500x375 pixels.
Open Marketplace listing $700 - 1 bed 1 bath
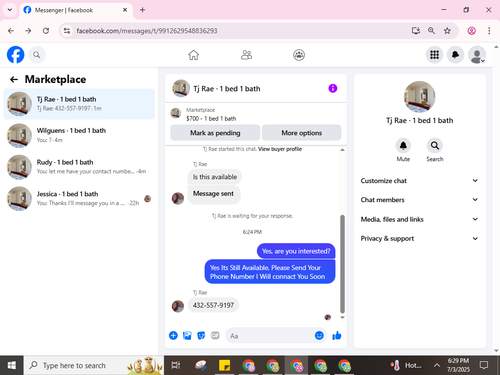tap(211, 114)
